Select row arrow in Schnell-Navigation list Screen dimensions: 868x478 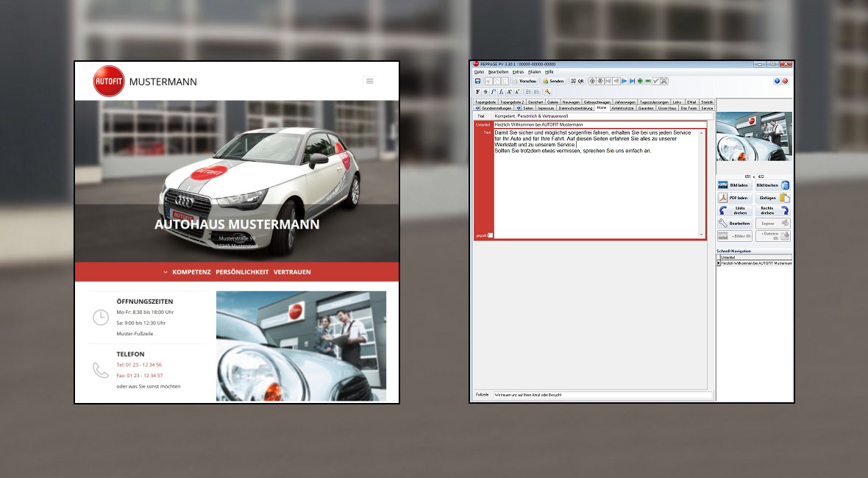click(x=719, y=263)
